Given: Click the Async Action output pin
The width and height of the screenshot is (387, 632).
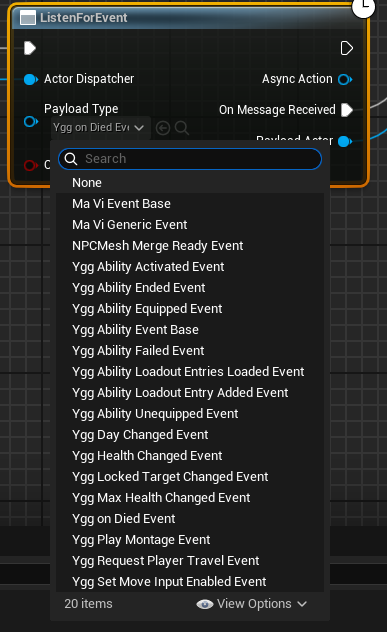Looking at the screenshot, I should (x=345, y=79).
